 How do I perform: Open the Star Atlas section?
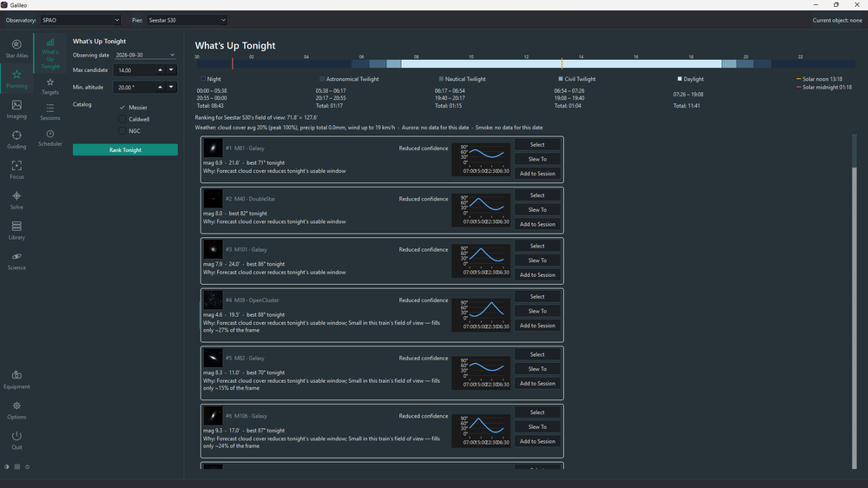click(16, 48)
